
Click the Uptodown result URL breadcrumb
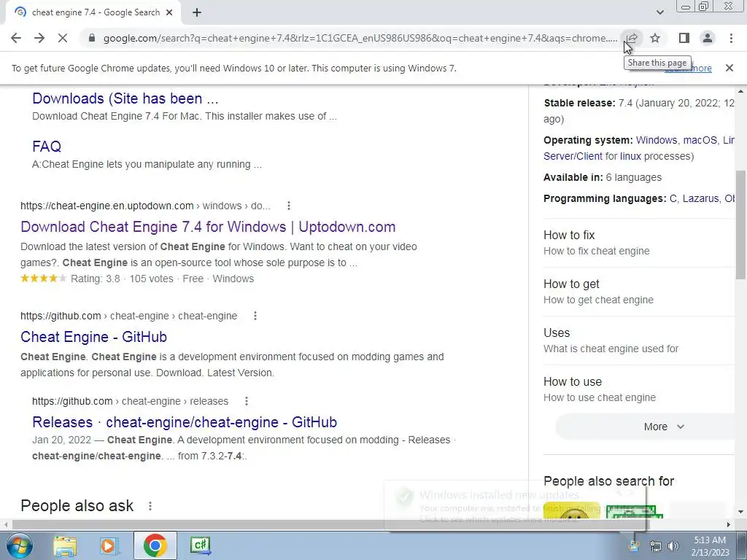point(145,206)
